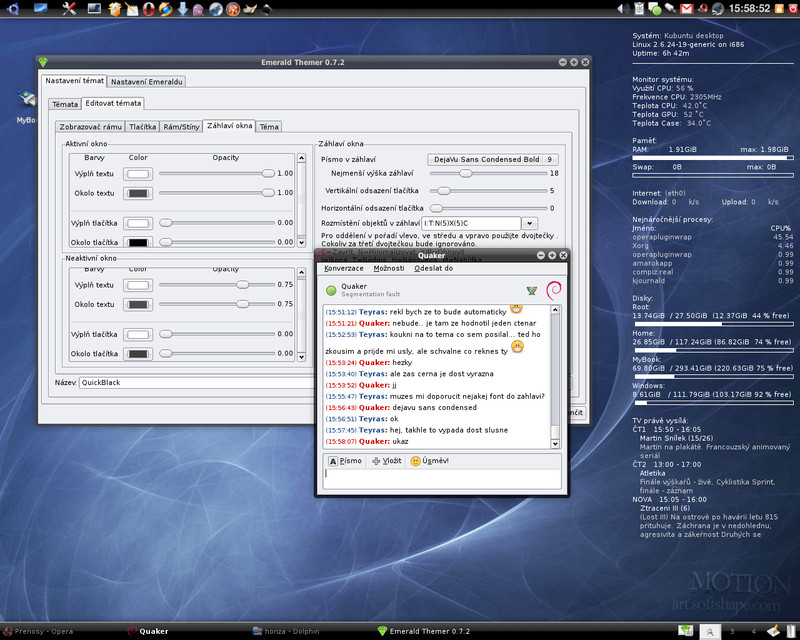The width and height of the screenshot is (800, 640).
Task: Open the title bar layout dropdown arrow
Action: click(530, 224)
